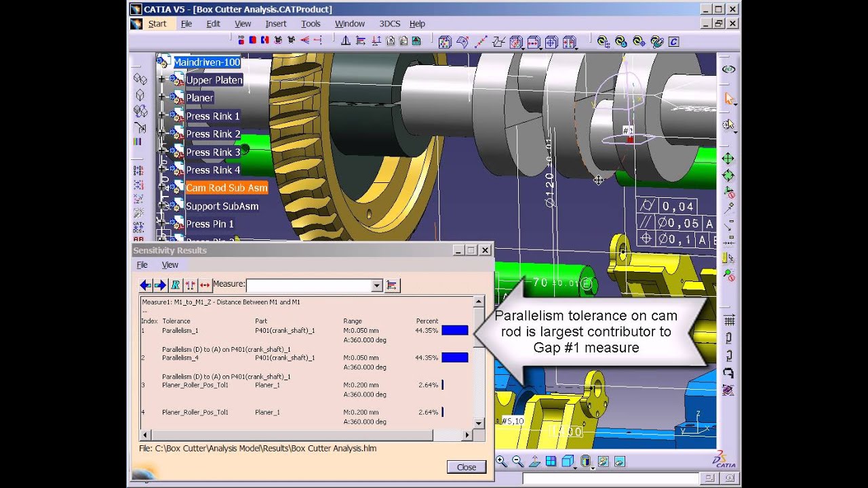Click the italic C icon on top toolbar
Screen dimensions: 868x488
click(x=673, y=41)
